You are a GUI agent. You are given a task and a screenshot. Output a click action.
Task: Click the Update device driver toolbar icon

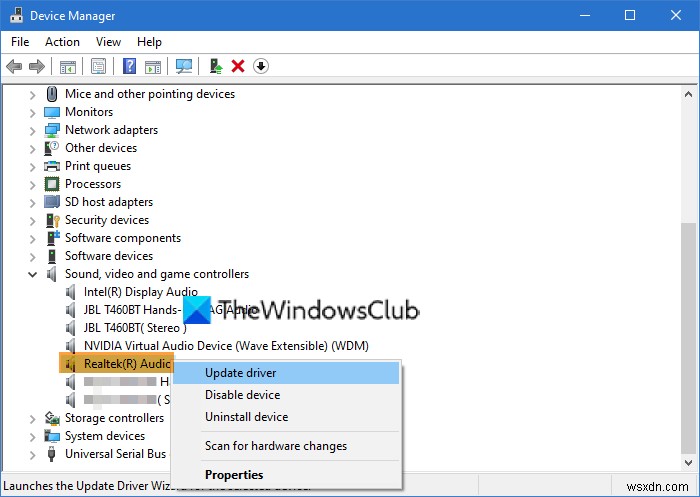[x=216, y=67]
